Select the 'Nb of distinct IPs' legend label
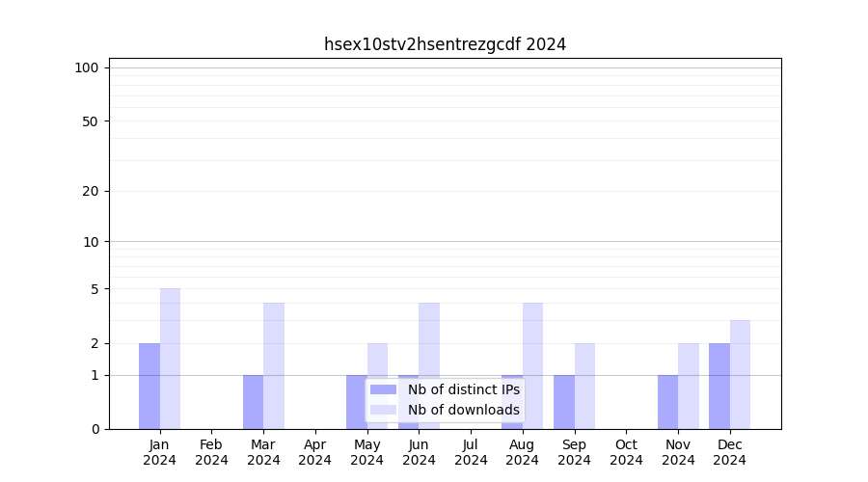This screenshot has height=482, width=868. click(x=463, y=389)
